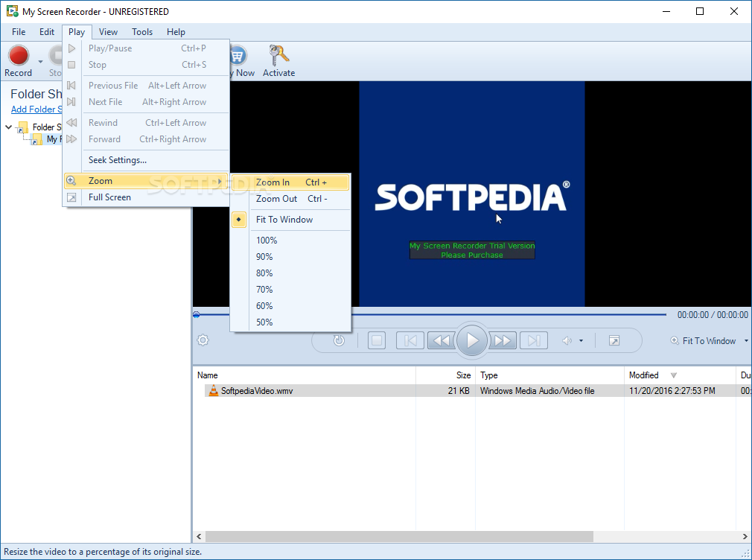Click scrollbar left arrow in file list

199,536
